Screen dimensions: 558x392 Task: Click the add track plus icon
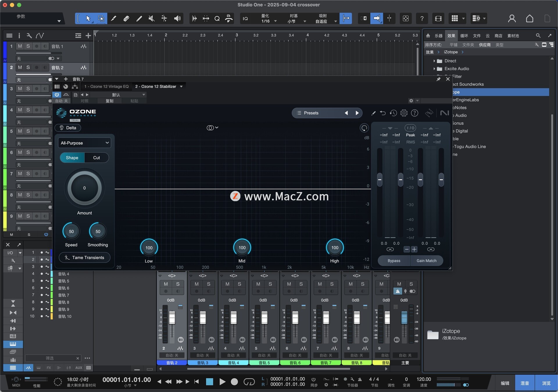click(x=88, y=35)
